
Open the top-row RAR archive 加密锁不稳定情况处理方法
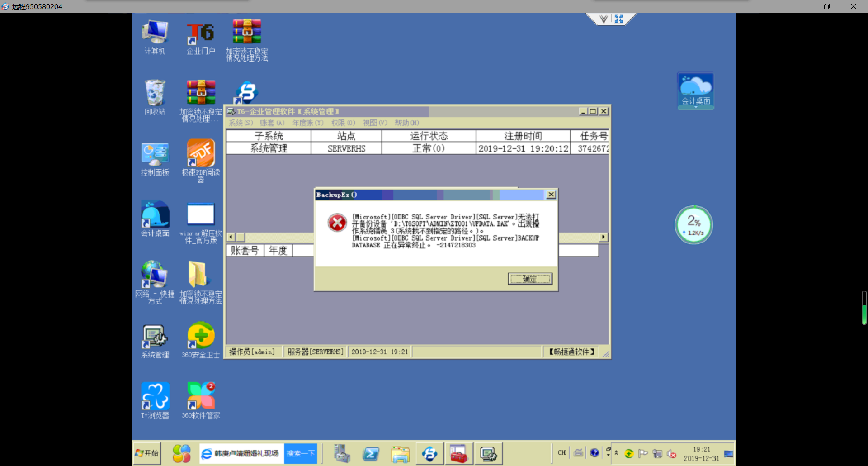[x=247, y=40]
